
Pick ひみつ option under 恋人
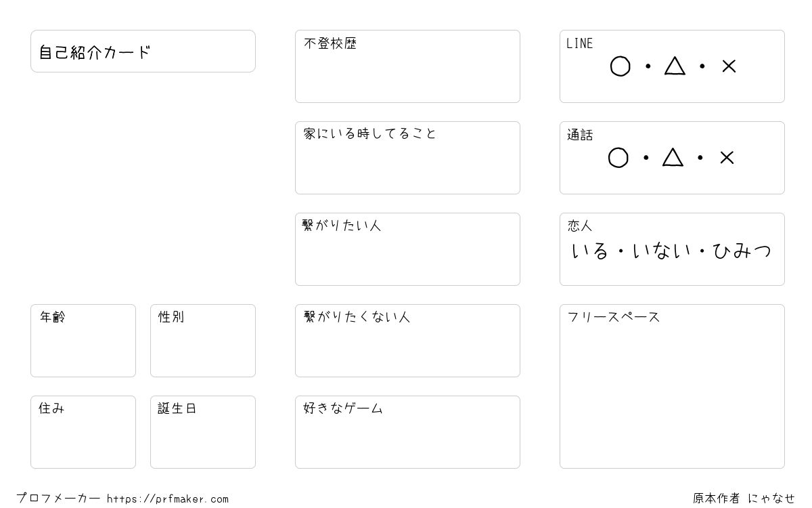(x=742, y=251)
